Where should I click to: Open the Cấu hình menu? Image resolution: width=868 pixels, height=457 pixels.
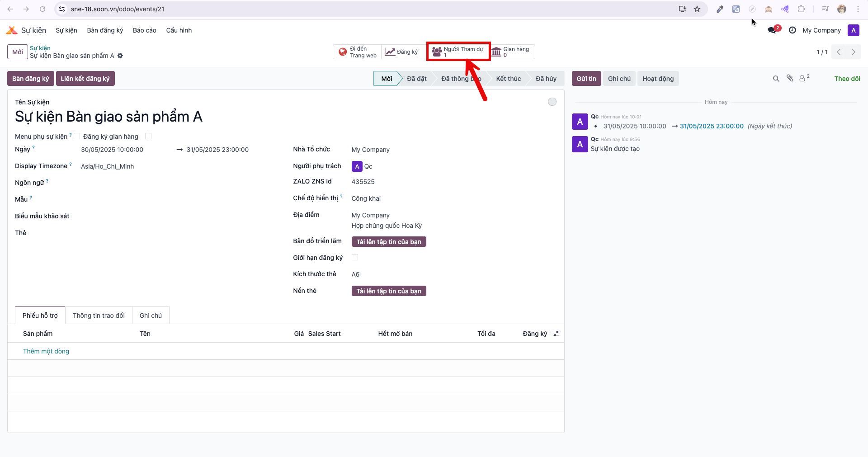point(179,30)
